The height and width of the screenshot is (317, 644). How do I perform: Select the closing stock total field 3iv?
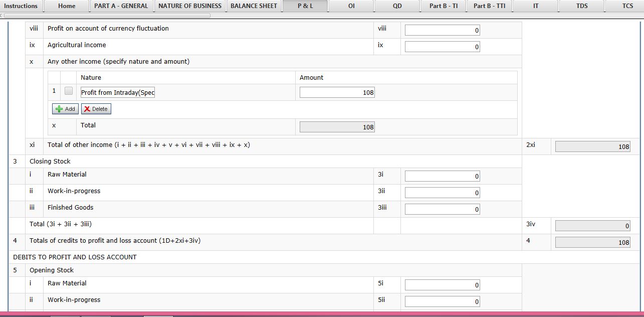coord(593,226)
